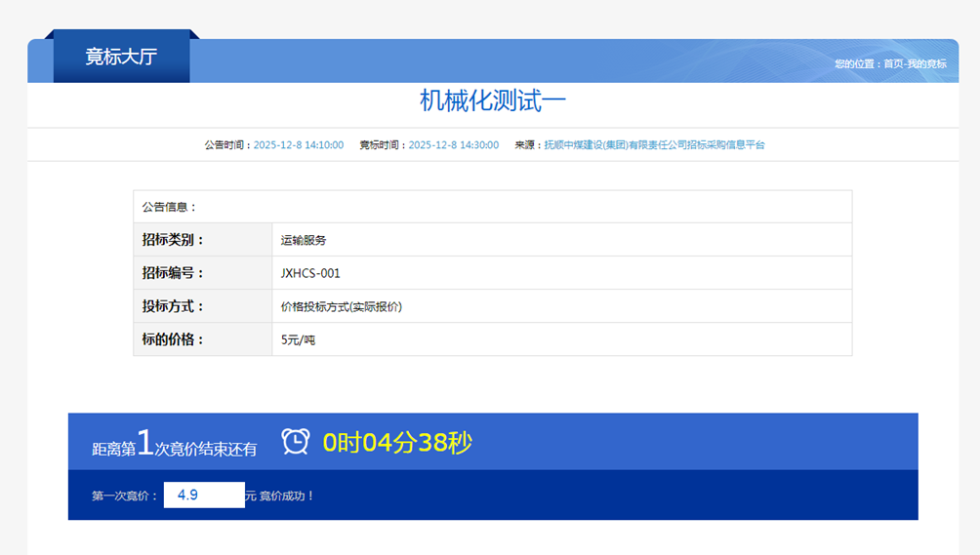Click the alarm clock countdown icon

click(x=295, y=442)
